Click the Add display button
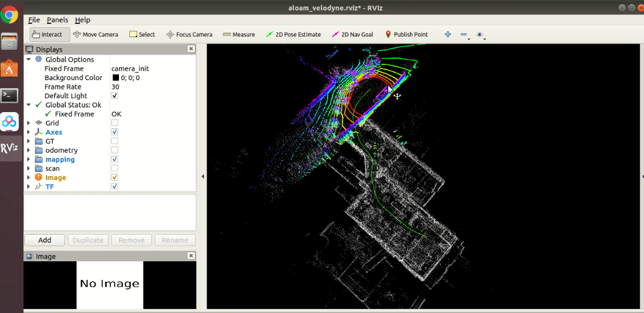 (45, 240)
